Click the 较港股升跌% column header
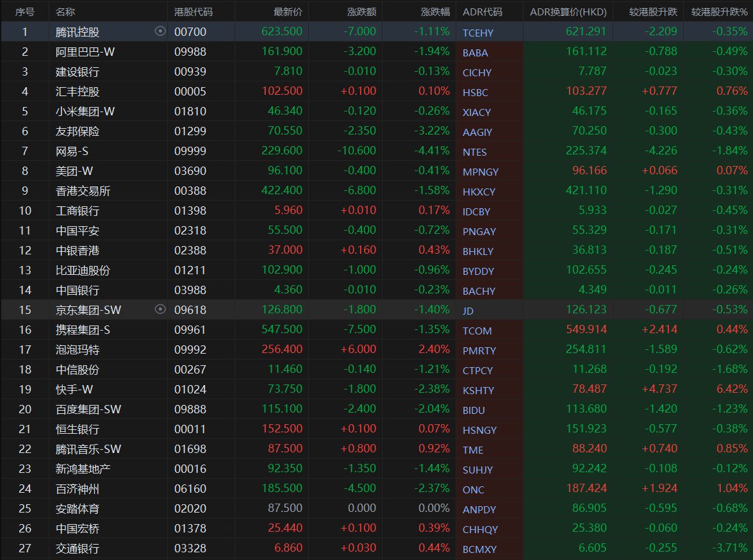Viewport: 753px width, 560px height. 719,12
